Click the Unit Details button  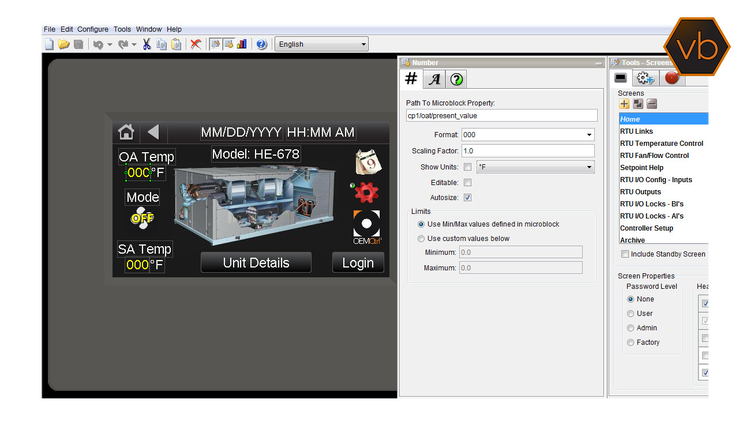click(255, 263)
